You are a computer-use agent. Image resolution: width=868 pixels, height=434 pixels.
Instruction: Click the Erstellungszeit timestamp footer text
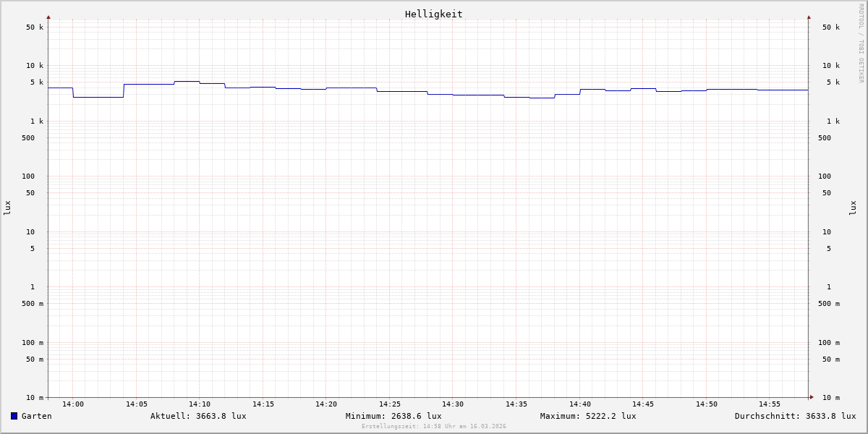(x=434, y=427)
